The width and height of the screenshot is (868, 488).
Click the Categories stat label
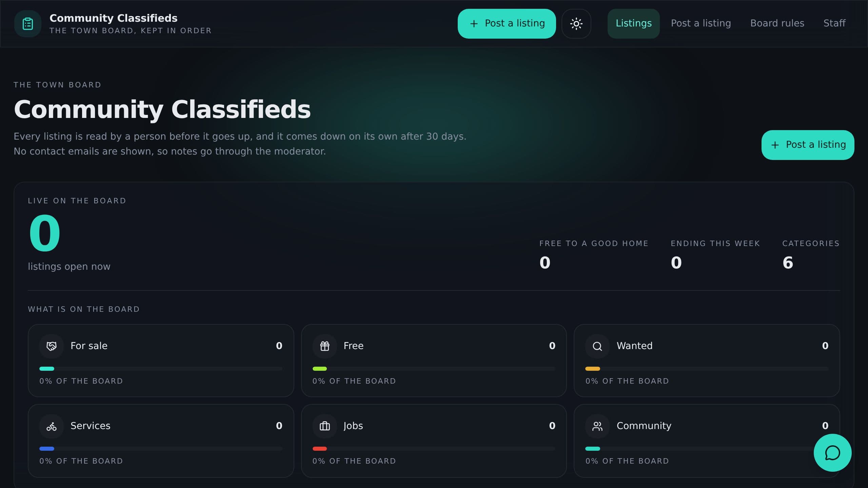tap(811, 244)
